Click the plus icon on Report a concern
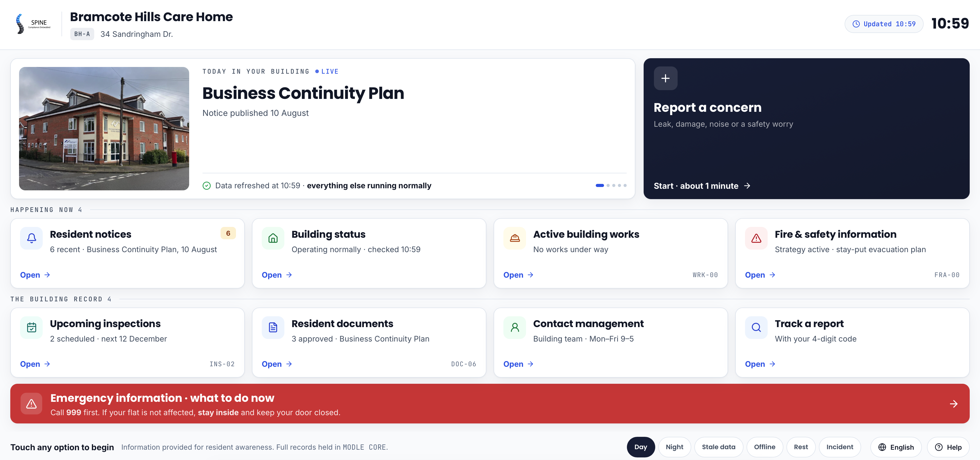 (x=665, y=79)
